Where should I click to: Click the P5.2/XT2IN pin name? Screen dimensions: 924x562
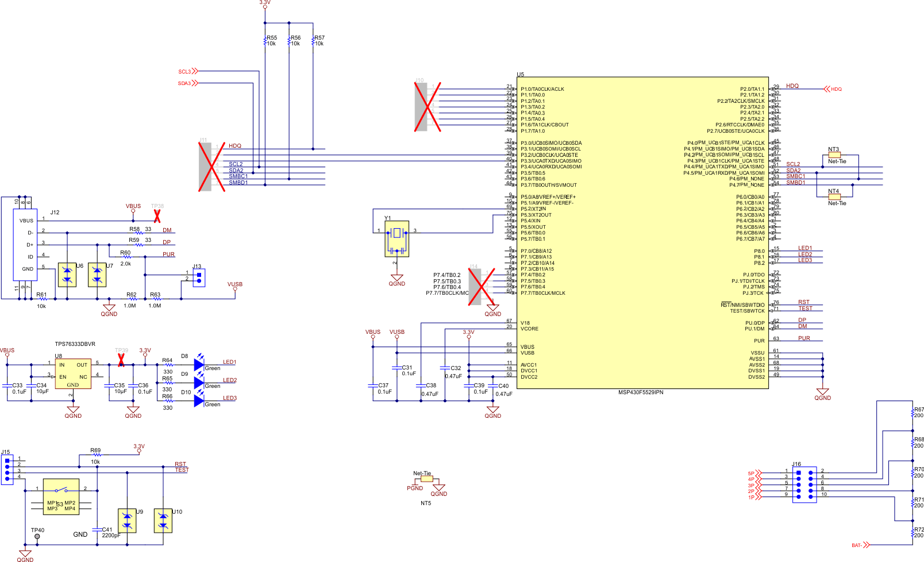[533, 209]
